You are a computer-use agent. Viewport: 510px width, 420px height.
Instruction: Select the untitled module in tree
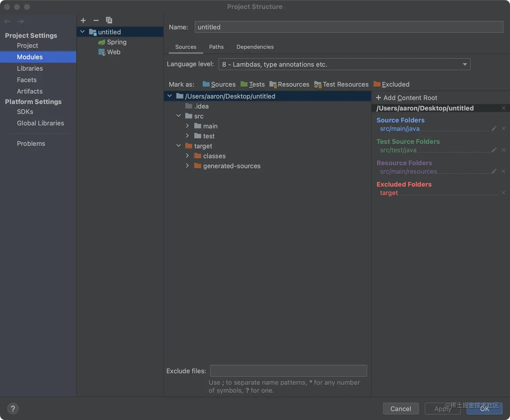coord(120,32)
